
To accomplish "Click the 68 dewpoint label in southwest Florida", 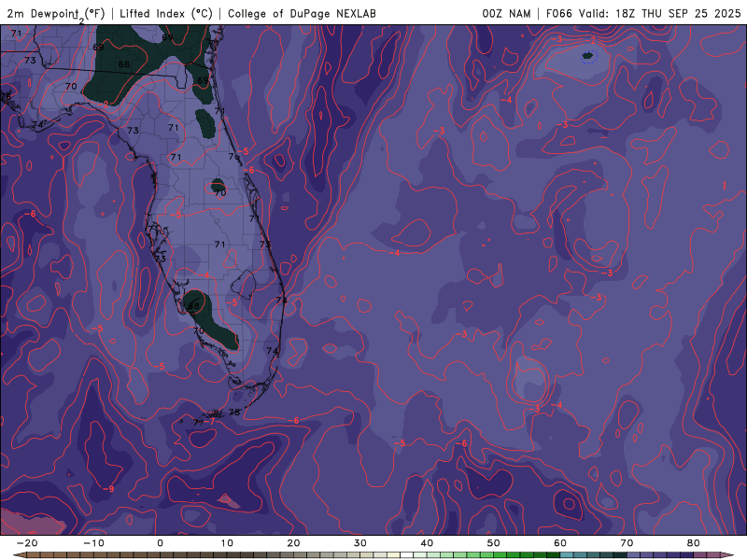I will click(x=194, y=305).
